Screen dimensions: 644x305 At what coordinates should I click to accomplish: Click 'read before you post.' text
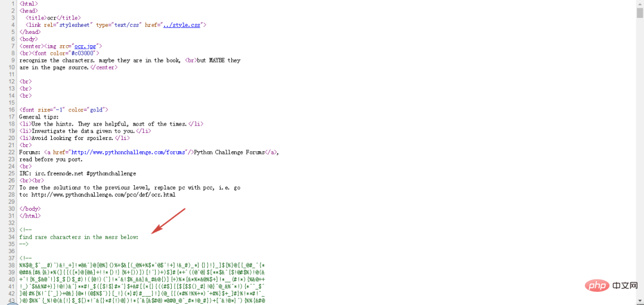51,159
